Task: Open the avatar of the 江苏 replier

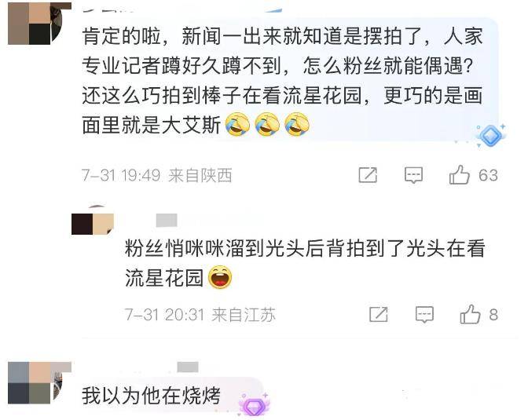Action: tap(93, 222)
